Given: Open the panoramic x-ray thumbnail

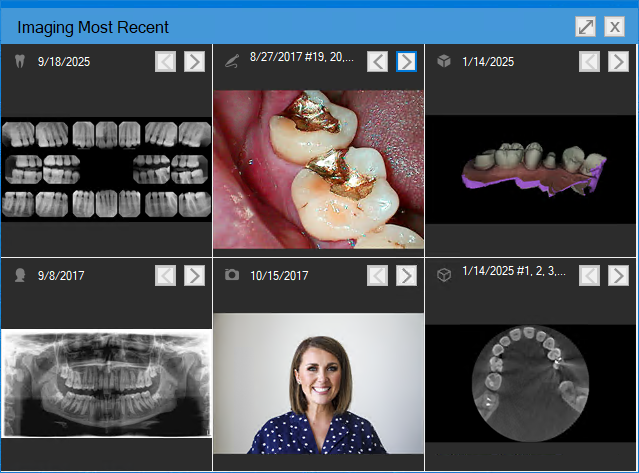Looking at the screenshot, I should tap(106, 383).
